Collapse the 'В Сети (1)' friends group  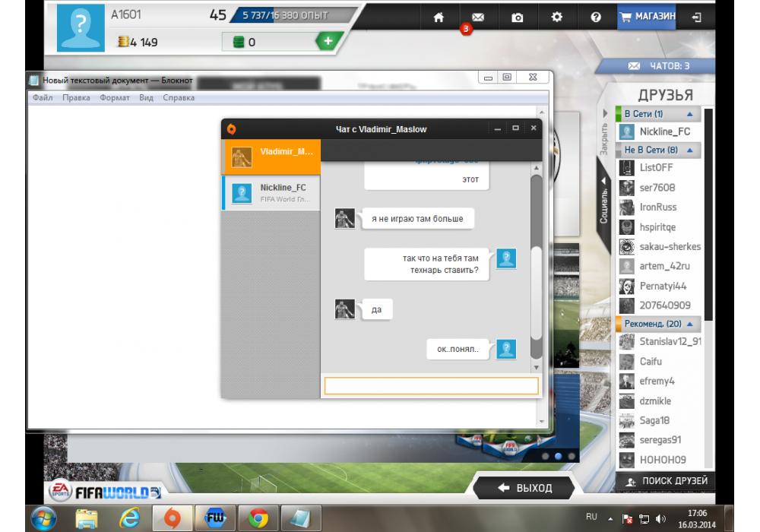click(x=689, y=114)
